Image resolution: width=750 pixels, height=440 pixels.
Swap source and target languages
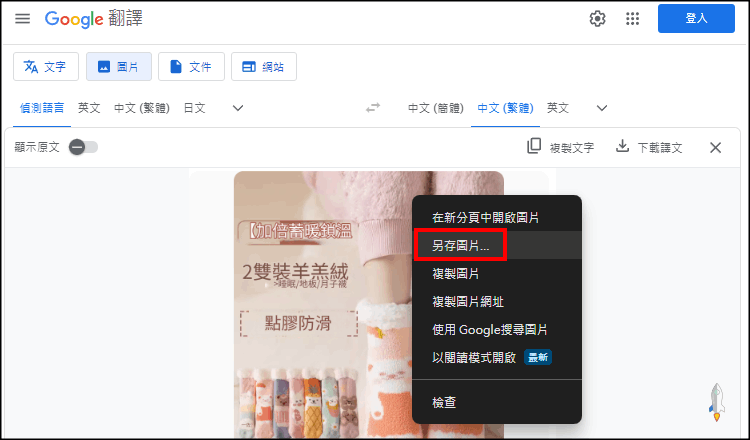coord(373,108)
